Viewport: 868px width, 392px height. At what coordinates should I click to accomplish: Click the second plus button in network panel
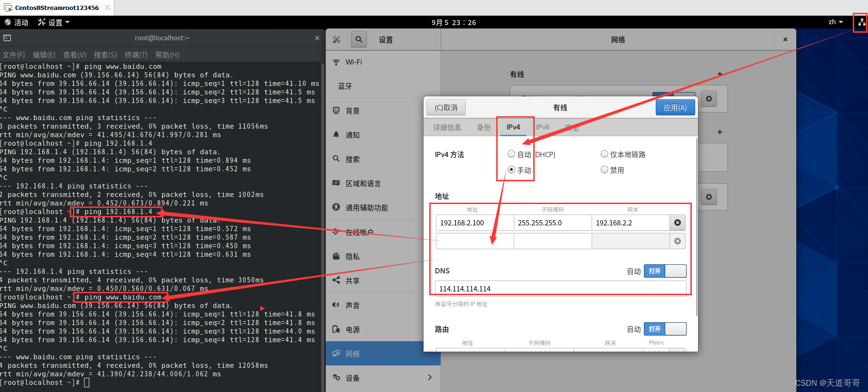point(720,132)
